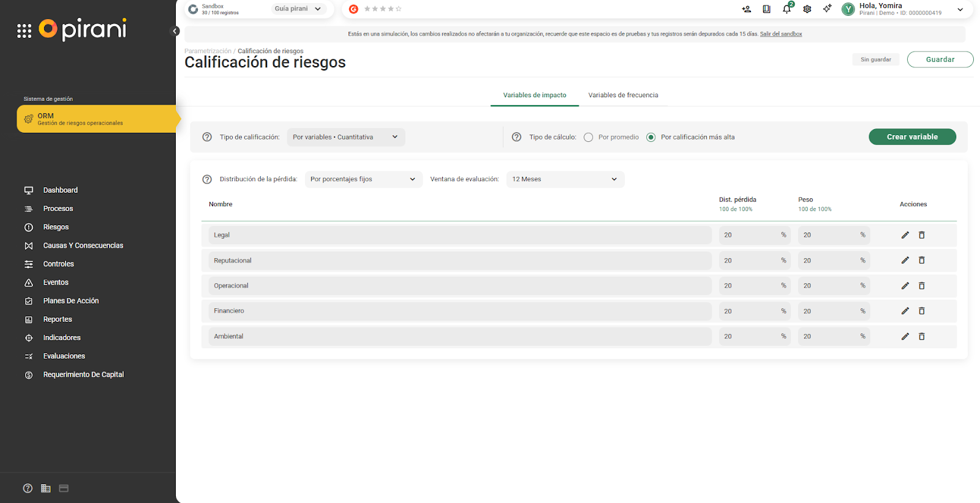
Task: Open the settings gear in top bar
Action: [807, 9]
